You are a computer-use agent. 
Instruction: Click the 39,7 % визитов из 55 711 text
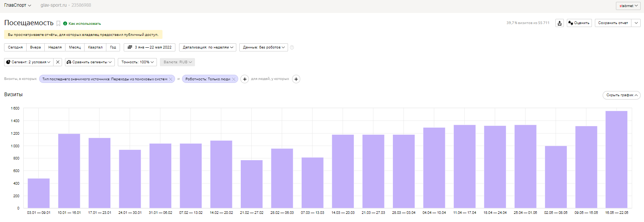528,23
